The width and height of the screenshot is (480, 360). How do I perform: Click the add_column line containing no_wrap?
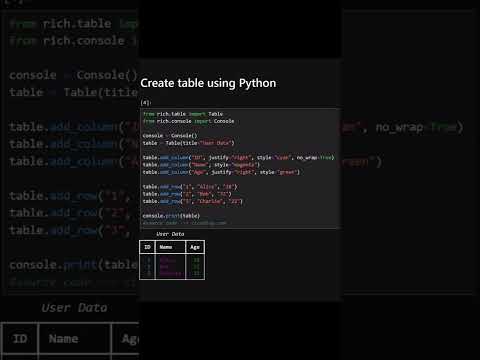[238, 157]
